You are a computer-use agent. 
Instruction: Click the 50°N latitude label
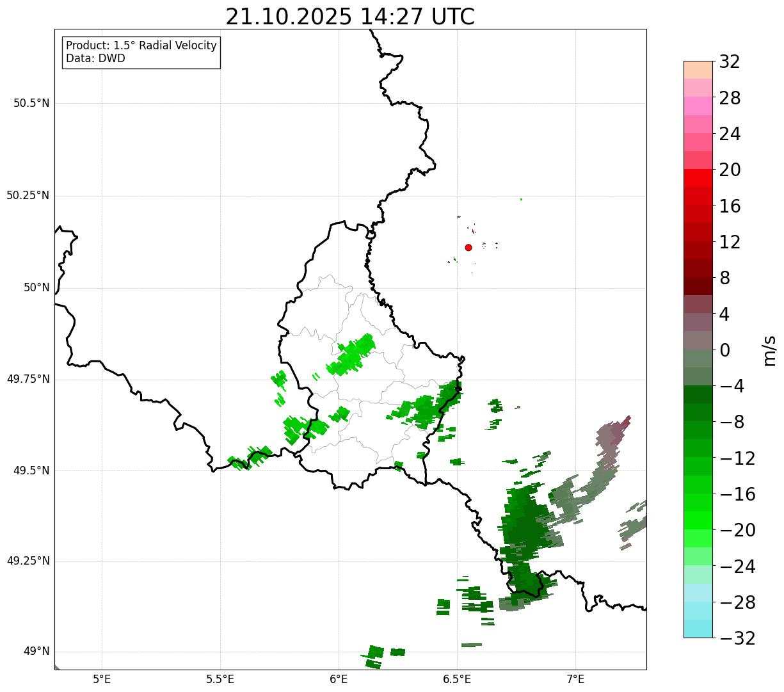click(x=36, y=287)
